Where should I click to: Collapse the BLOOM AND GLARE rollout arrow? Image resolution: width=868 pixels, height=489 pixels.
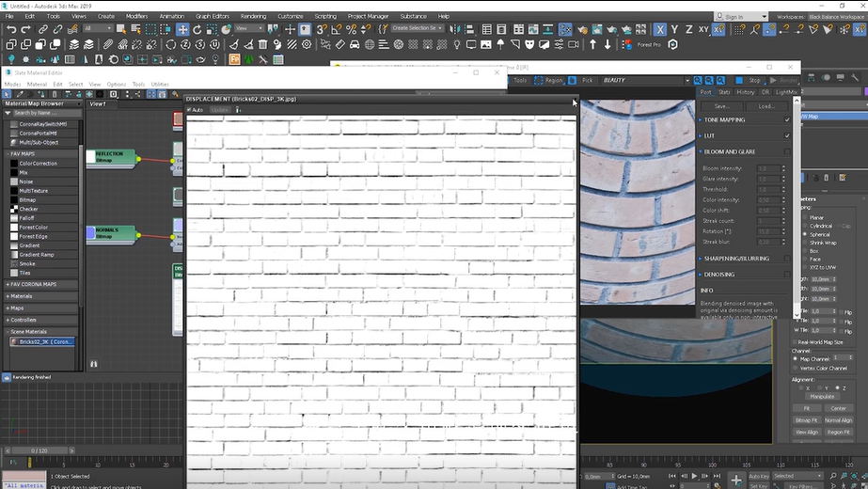click(701, 151)
